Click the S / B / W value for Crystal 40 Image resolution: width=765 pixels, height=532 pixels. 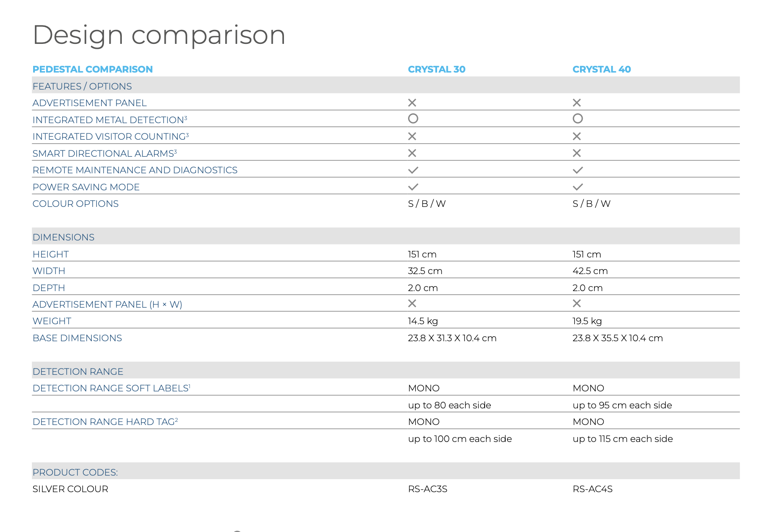592,204
